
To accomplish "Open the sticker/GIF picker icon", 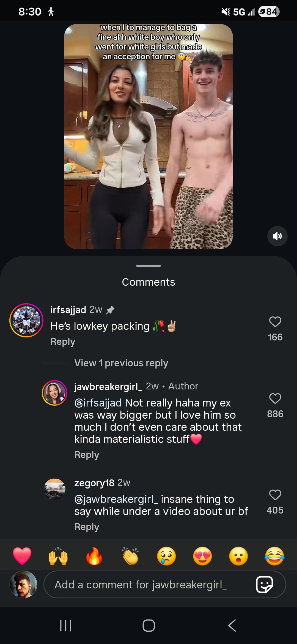I will (265, 585).
